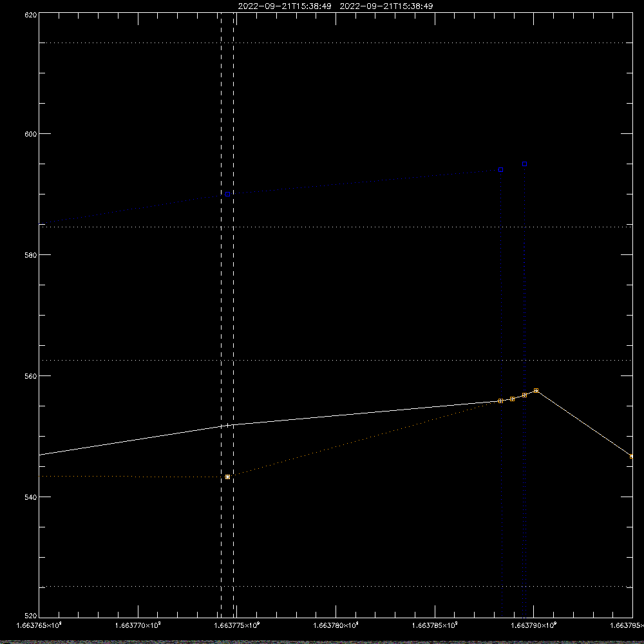Click the white plus marker on the solid line
This screenshot has width=644, height=644.
(x=227, y=426)
